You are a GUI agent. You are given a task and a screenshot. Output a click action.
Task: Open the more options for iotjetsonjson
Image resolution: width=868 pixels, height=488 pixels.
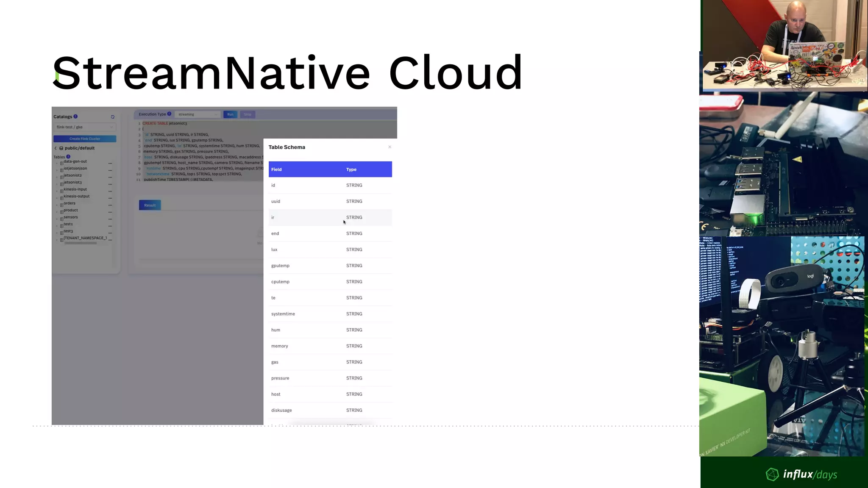(x=110, y=170)
